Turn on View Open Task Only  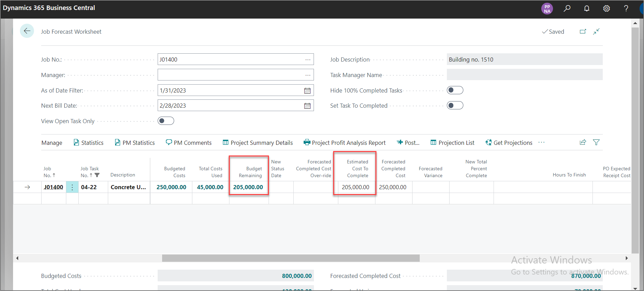pos(166,121)
